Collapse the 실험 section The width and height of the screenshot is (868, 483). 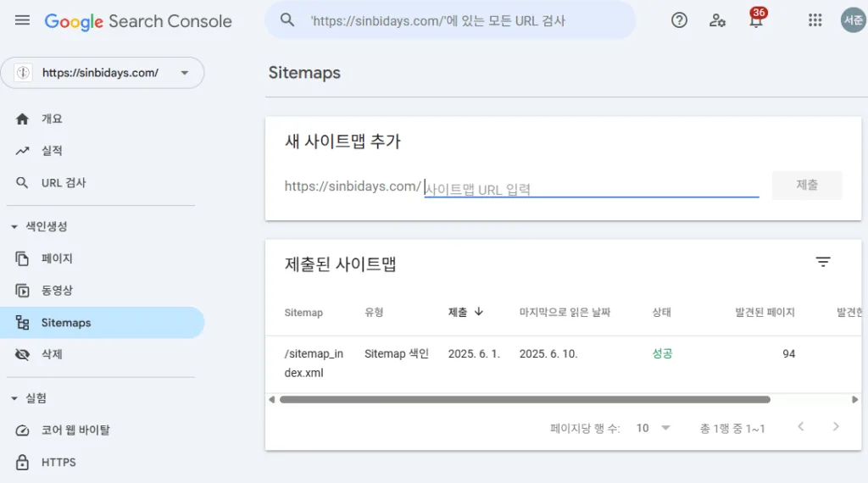(14, 397)
